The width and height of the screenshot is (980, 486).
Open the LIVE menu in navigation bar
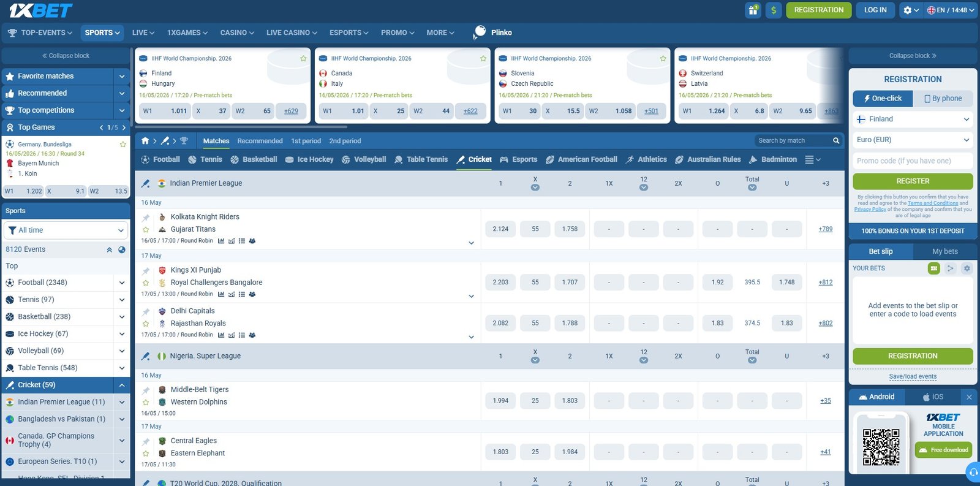[143, 33]
